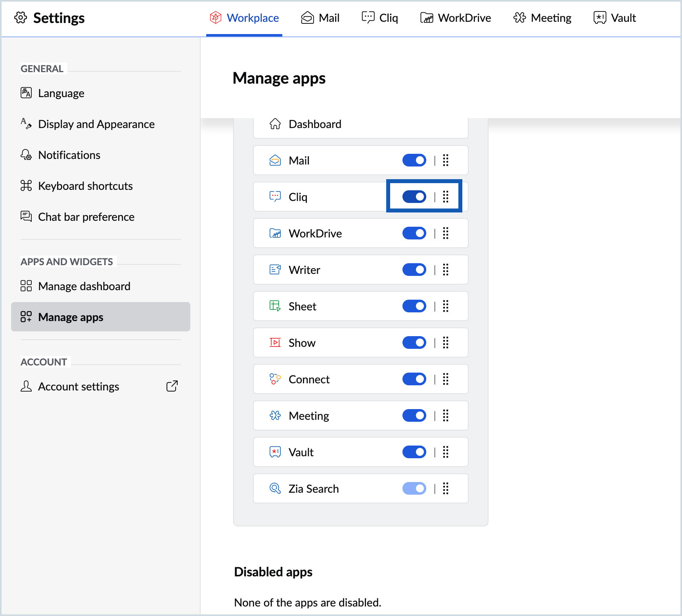682x616 pixels.
Task: Click the Account settings external link icon
Action: point(172,386)
